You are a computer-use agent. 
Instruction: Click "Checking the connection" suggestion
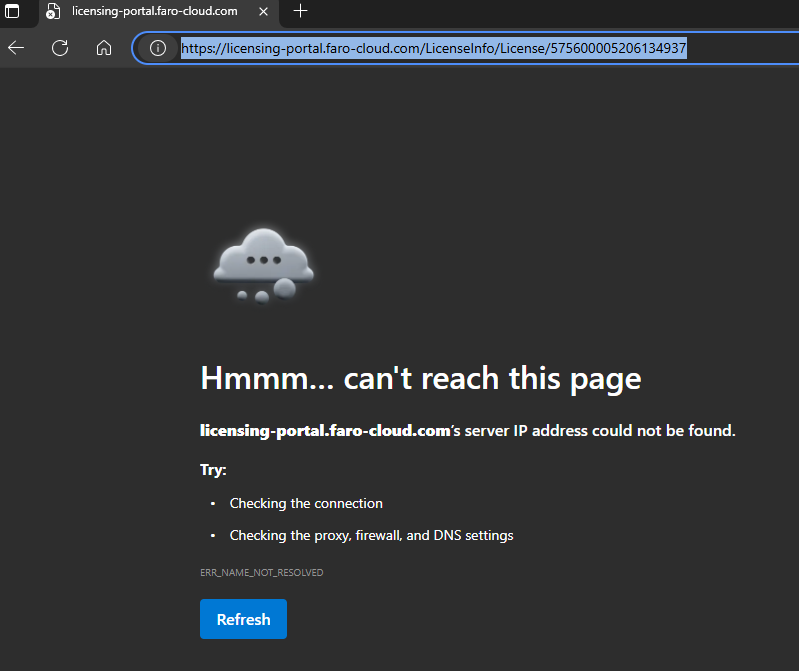pyautogui.click(x=306, y=503)
